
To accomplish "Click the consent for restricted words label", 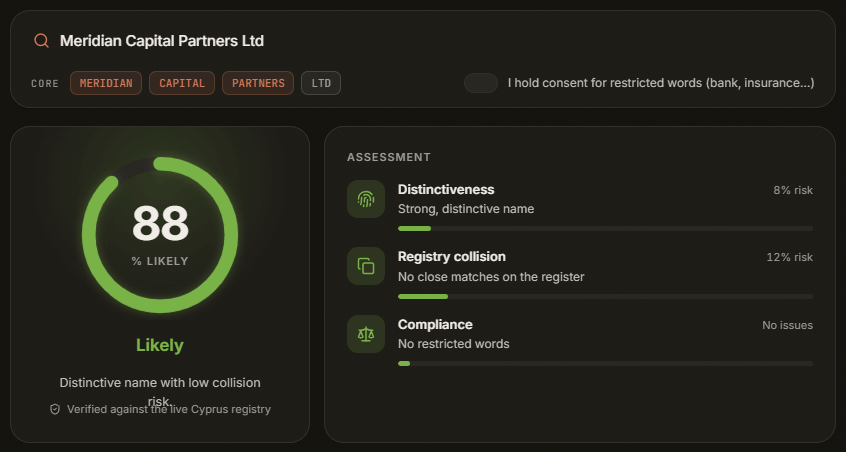I will (x=661, y=83).
